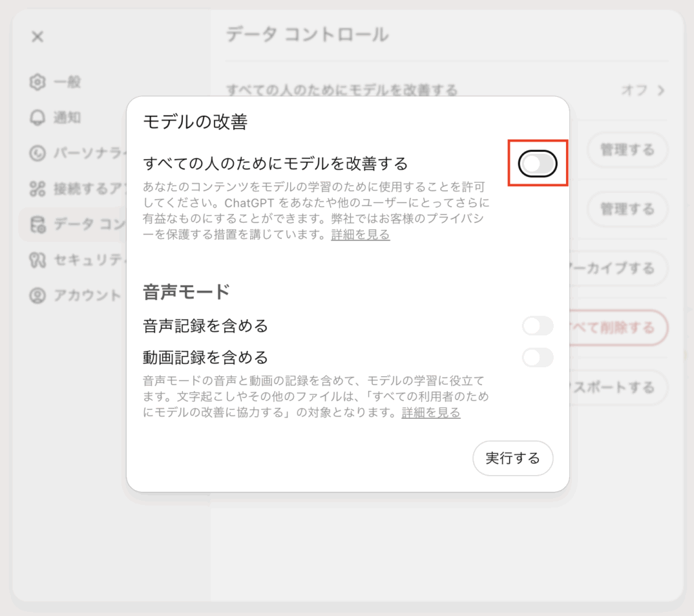The height and width of the screenshot is (616, 694).
Task: Open 詳細を見る link under 音声モード
Action: pyautogui.click(x=430, y=413)
